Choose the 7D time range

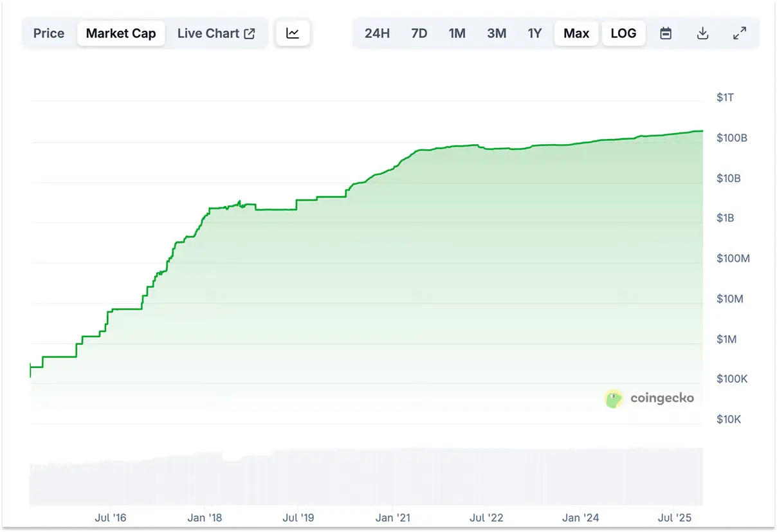click(x=419, y=33)
